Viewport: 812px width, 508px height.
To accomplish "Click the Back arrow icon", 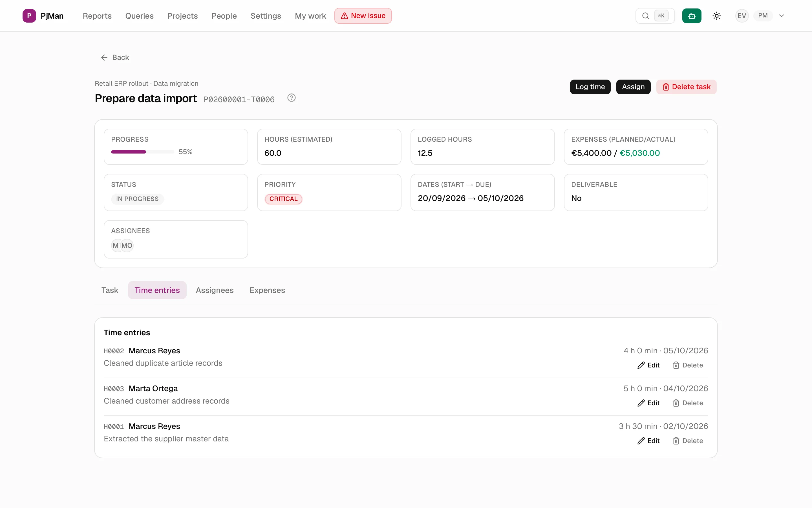I will point(104,58).
